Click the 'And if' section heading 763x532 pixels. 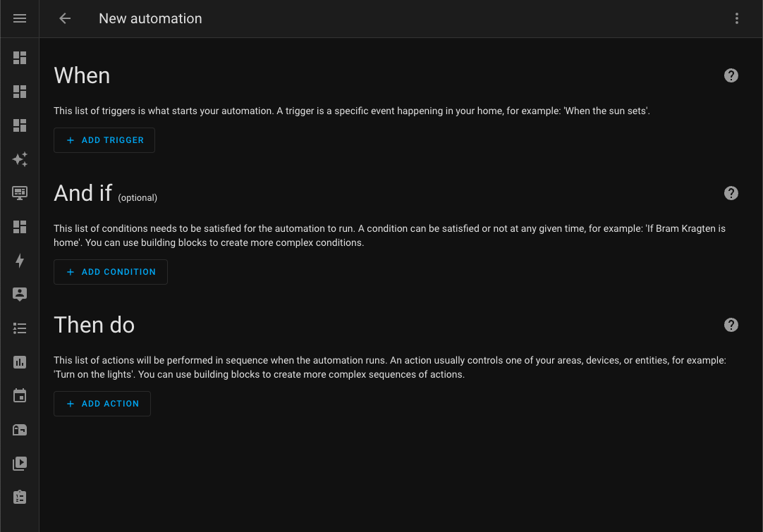coord(83,193)
